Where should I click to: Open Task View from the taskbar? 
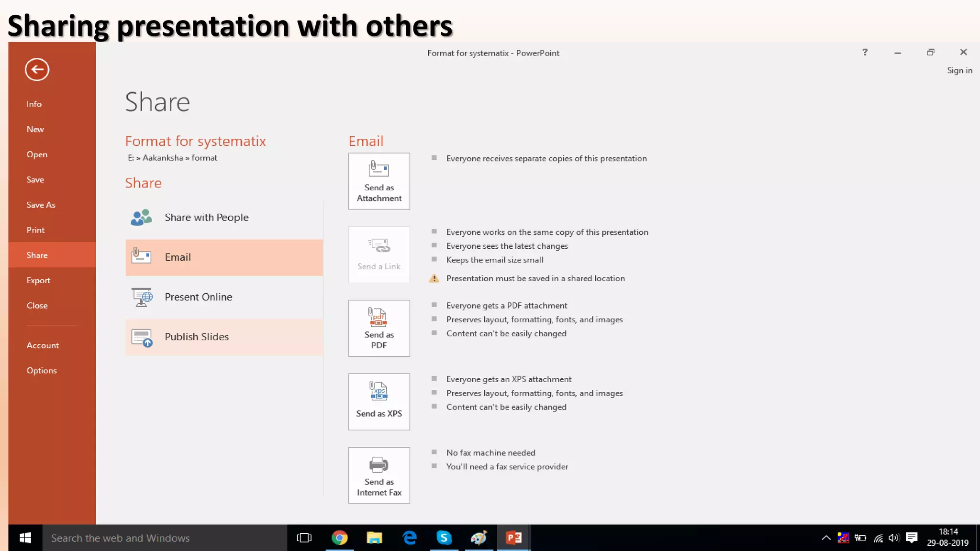coord(304,538)
